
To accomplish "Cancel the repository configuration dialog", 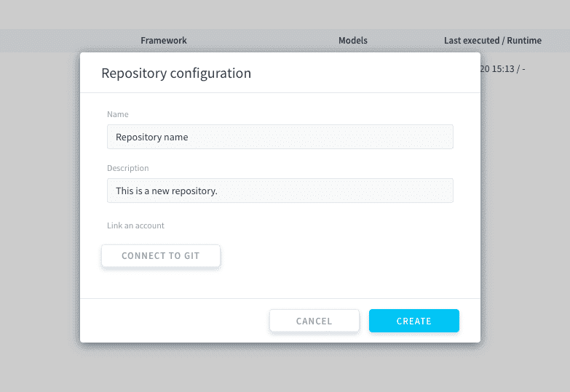I will (314, 321).
